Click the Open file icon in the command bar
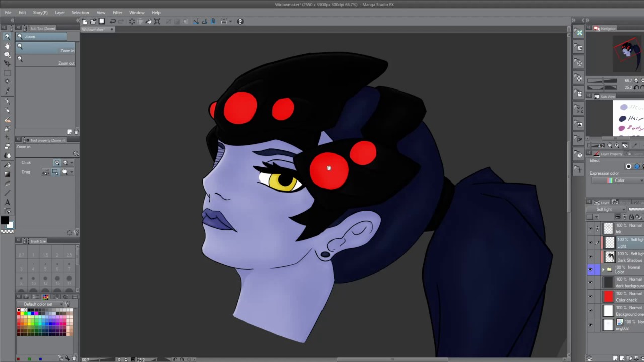644x362 pixels. coord(93,21)
